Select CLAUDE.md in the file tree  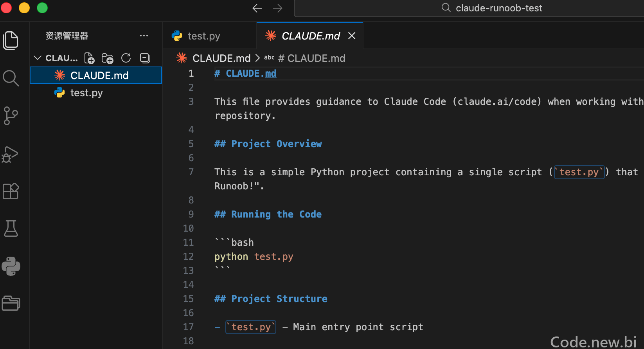coord(96,75)
